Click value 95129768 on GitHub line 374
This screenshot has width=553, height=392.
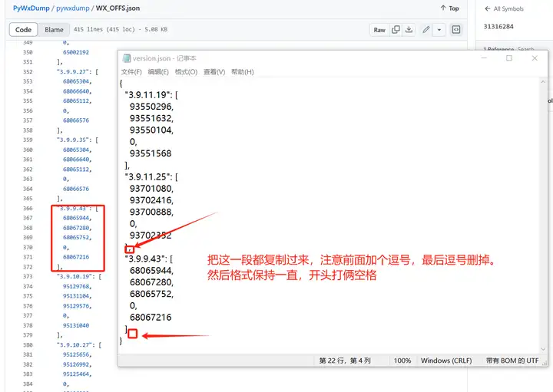pyautogui.click(x=76, y=286)
